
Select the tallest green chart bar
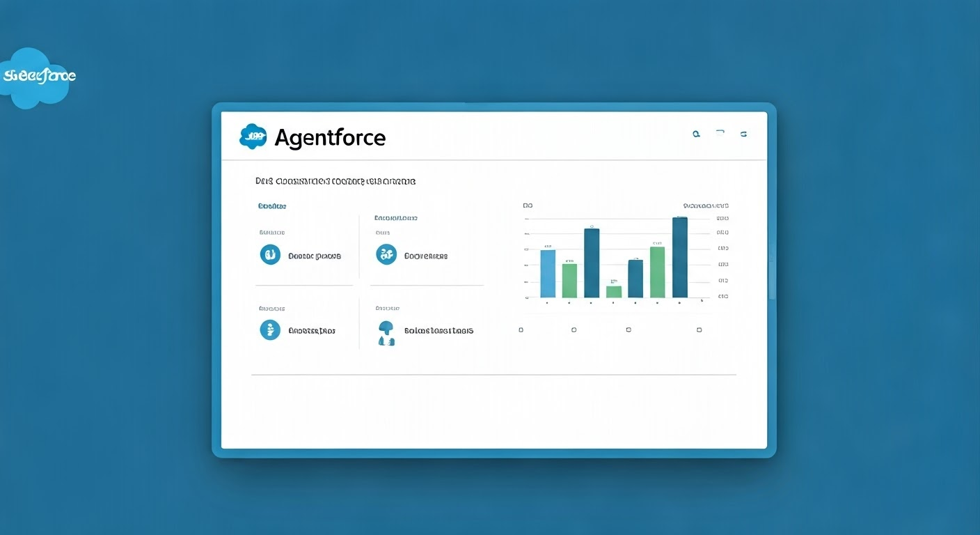click(657, 272)
